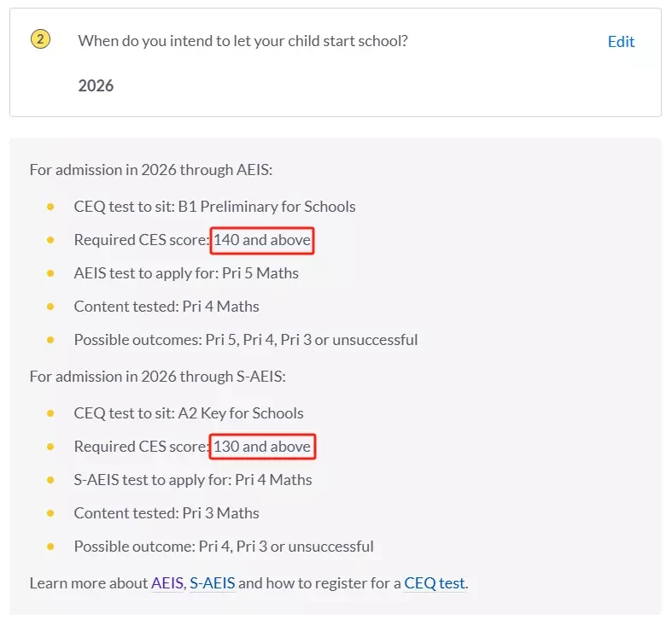Viewport: 672px width, 620px height.
Task: Click 'Possible outcome: Pri 4, Pri 3' line
Action: (224, 547)
